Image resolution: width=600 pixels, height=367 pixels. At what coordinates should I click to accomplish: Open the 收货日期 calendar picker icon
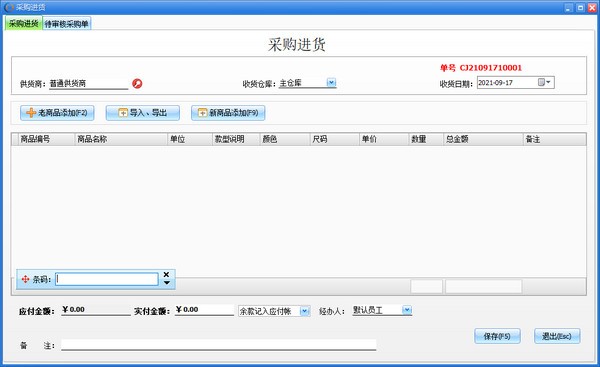click(x=544, y=82)
